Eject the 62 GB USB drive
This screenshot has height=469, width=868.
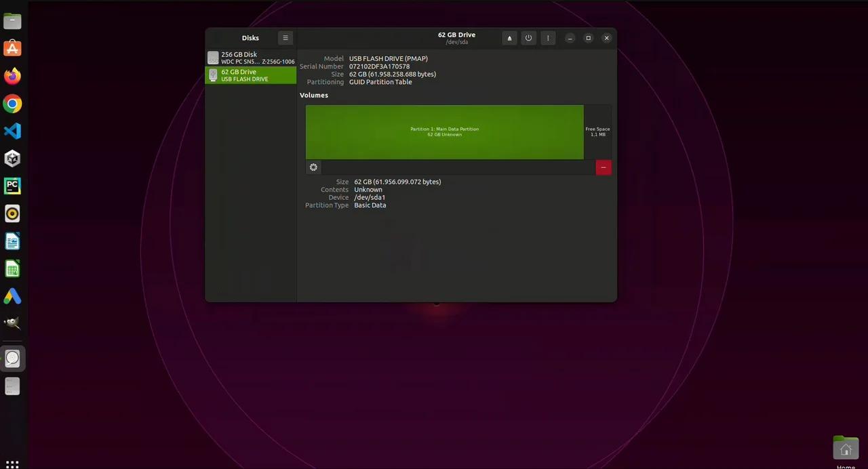pos(509,38)
